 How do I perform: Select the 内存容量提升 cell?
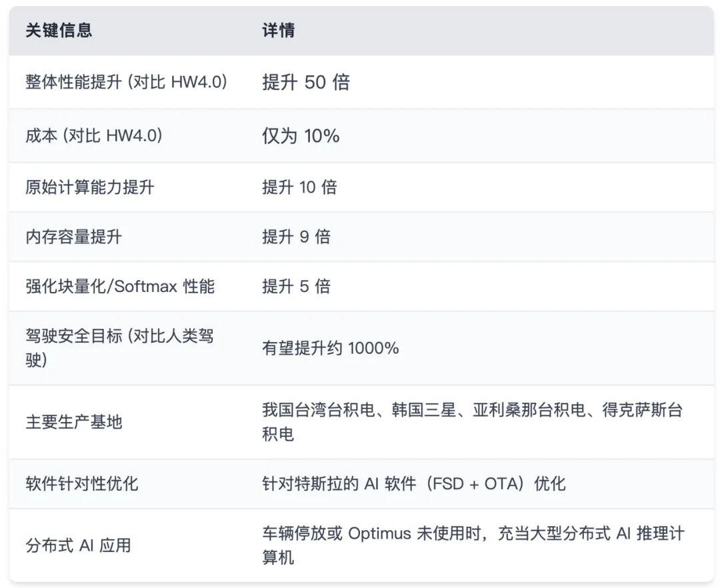(x=74, y=237)
